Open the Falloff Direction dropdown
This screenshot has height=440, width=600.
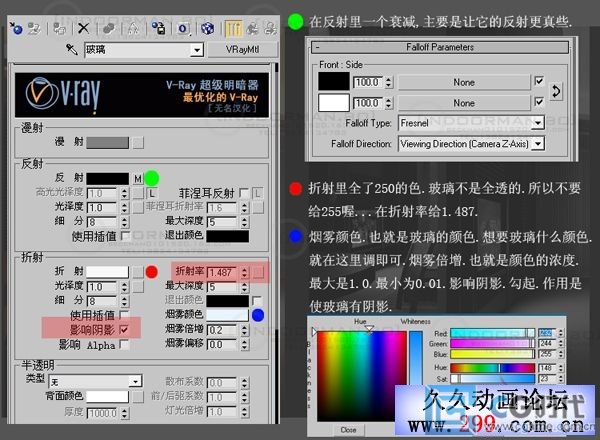click(x=538, y=144)
